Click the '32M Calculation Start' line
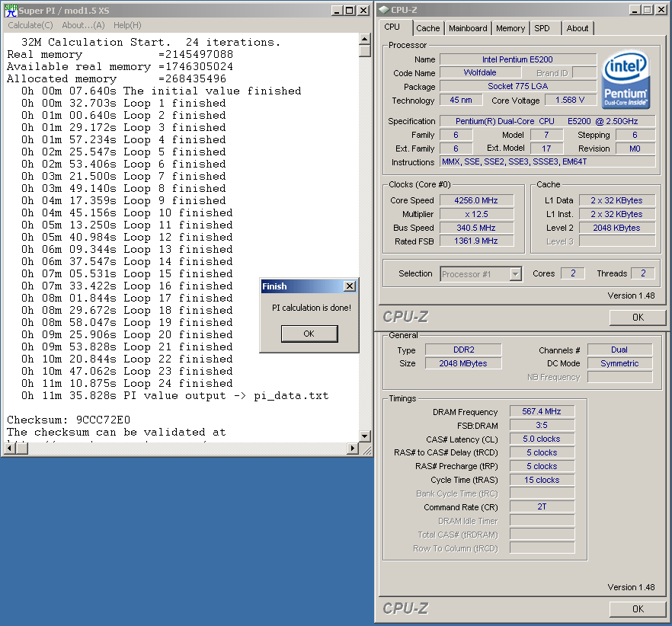 pyautogui.click(x=151, y=43)
